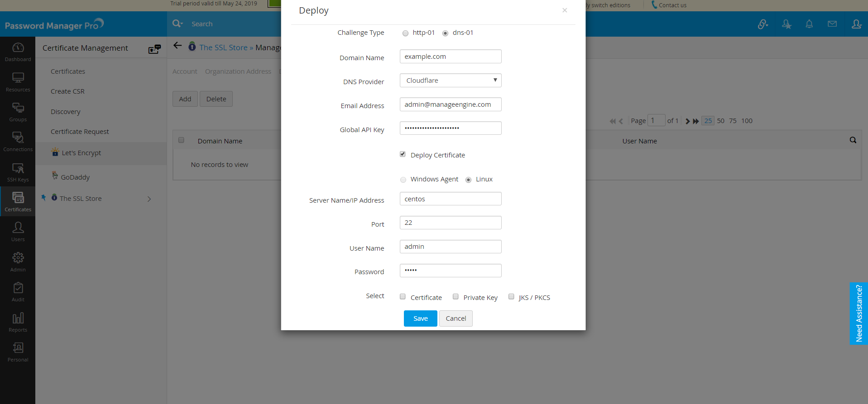
Task: Open the DNS Provider dropdown
Action: click(451, 81)
